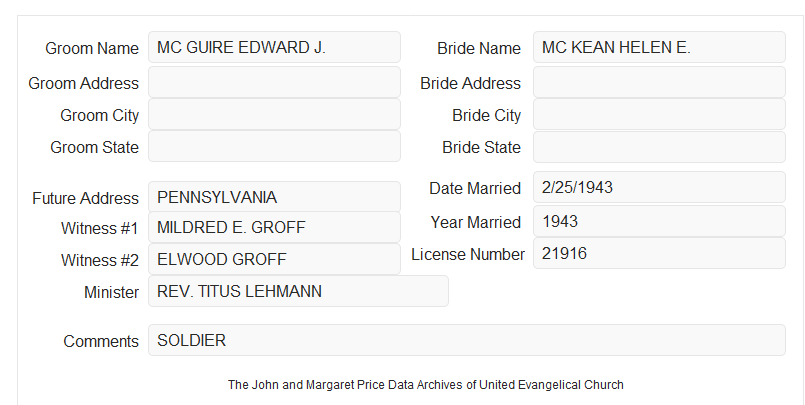The width and height of the screenshot is (805, 405).
Task: Select the Groom City input box
Action: (x=274, y=114)
